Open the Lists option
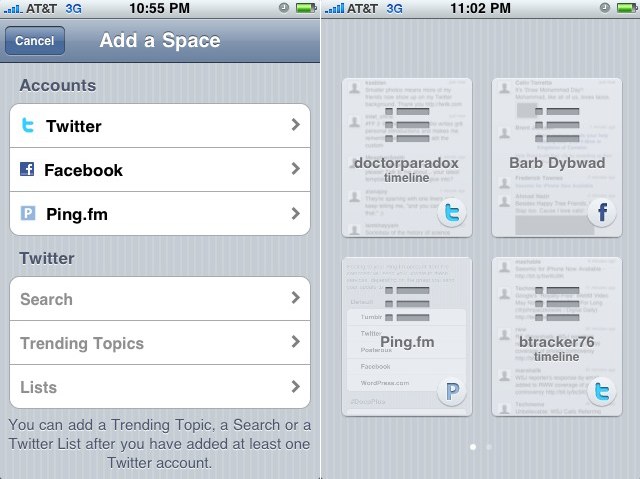Screen dimensions: 640x479 point(160,387)
